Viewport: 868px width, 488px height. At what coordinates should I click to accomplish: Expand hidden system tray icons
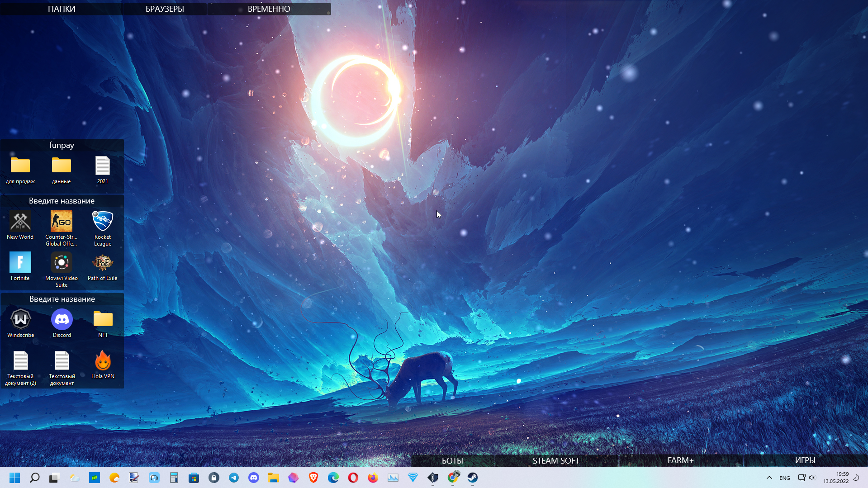click(x=769, y=478)
